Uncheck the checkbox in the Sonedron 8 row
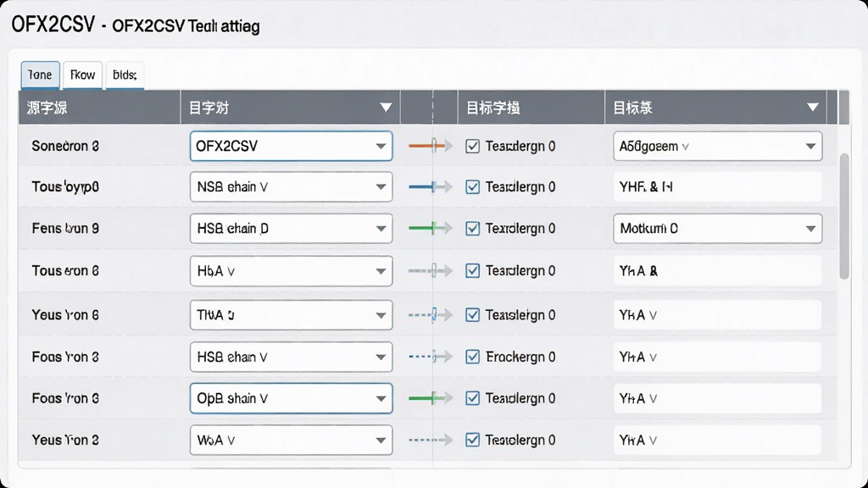 [x=472, y=146]
